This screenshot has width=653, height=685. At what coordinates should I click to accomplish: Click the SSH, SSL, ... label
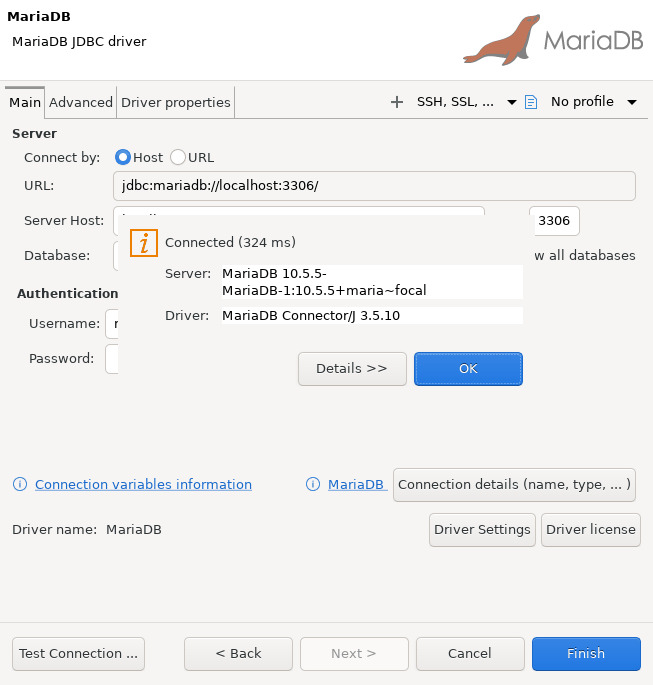455,102
